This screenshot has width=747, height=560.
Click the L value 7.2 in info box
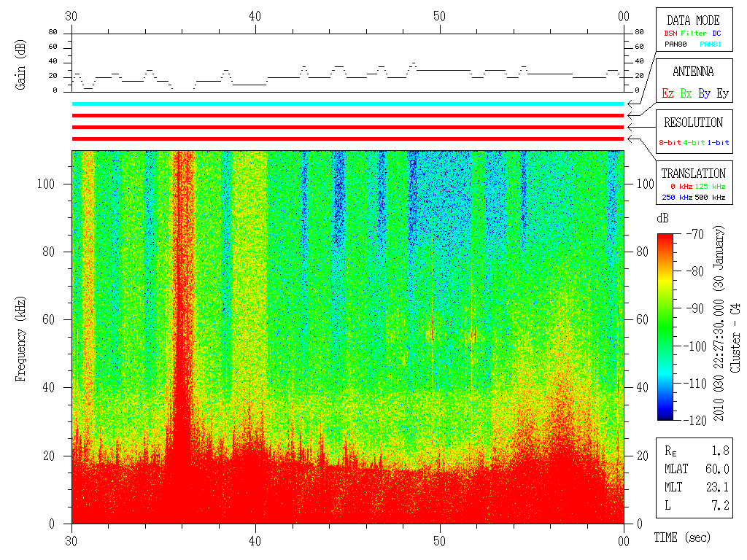tap(720, 506)
